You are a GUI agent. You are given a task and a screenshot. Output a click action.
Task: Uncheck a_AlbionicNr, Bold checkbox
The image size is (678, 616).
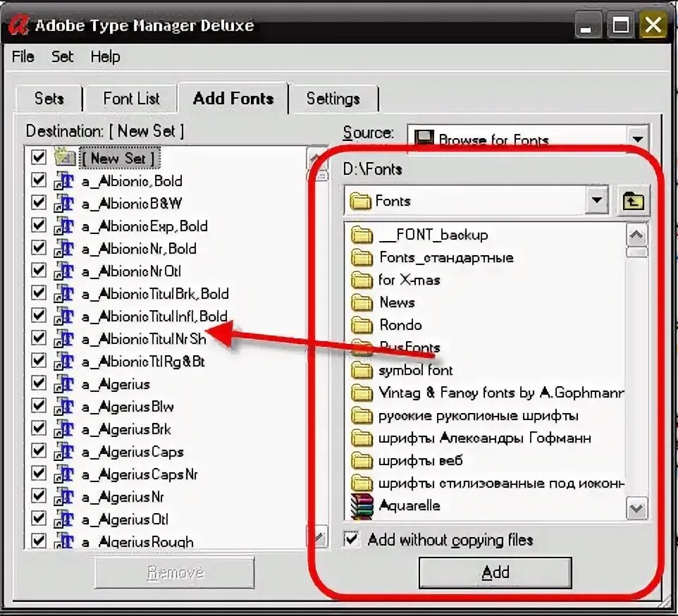39,247
